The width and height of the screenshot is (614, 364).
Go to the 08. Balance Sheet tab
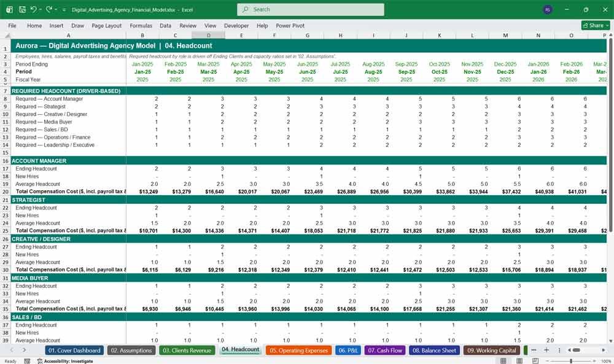(x=434, y=350)
